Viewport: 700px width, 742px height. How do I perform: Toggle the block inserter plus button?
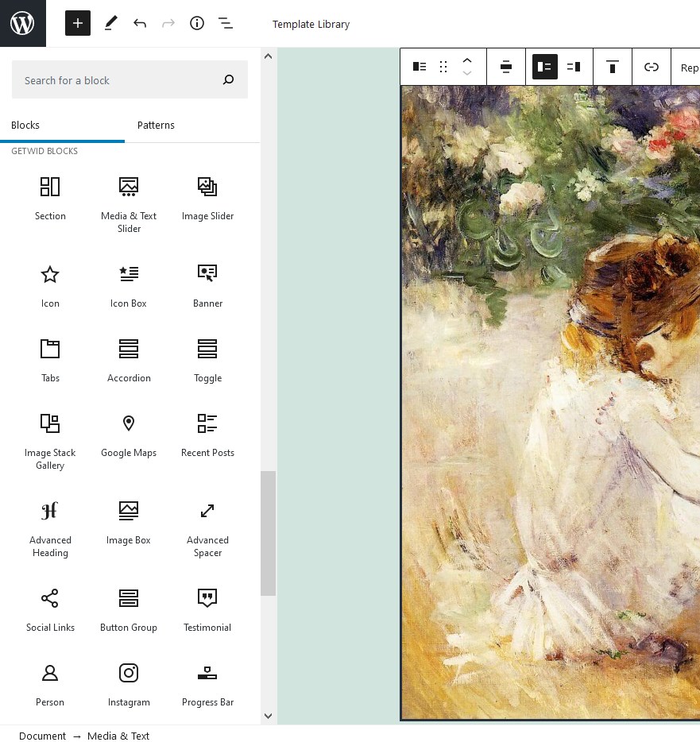(78, 23)
